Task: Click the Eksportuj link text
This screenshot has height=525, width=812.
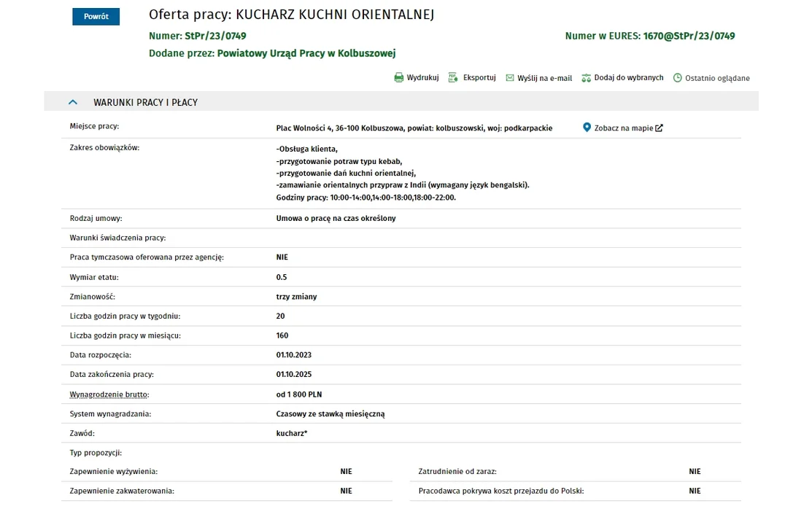Action: pos(479,78)
